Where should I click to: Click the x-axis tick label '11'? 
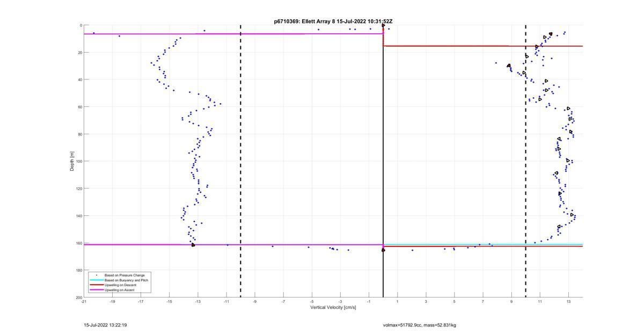click(x=540, y=302)
